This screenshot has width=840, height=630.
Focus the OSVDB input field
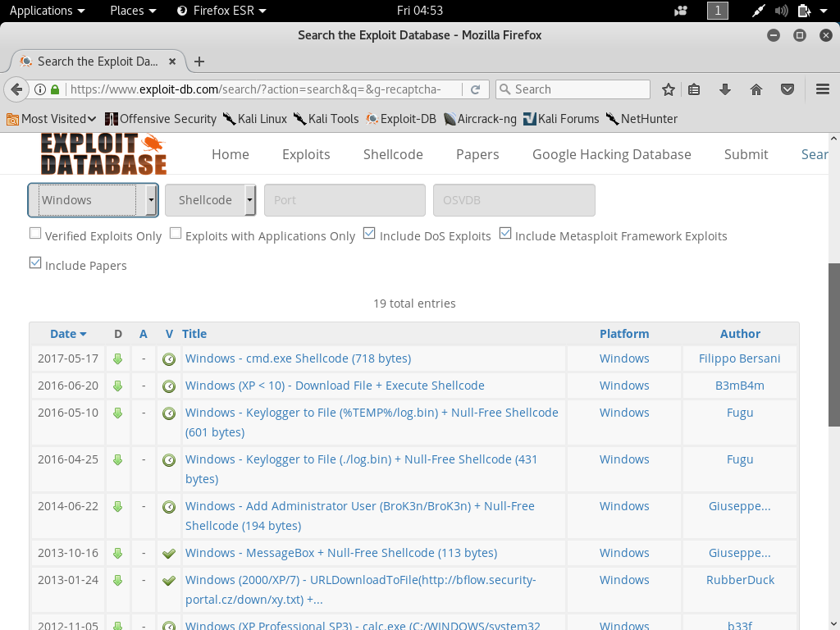pos(514,200)
